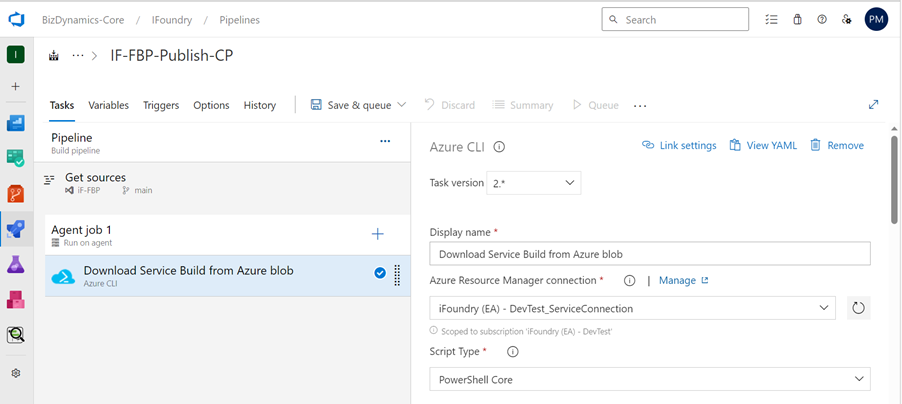This screenshot has width=902, height=404.
Task: Open the IFoundry project tile in sidebar
Action: coord(16,55)
